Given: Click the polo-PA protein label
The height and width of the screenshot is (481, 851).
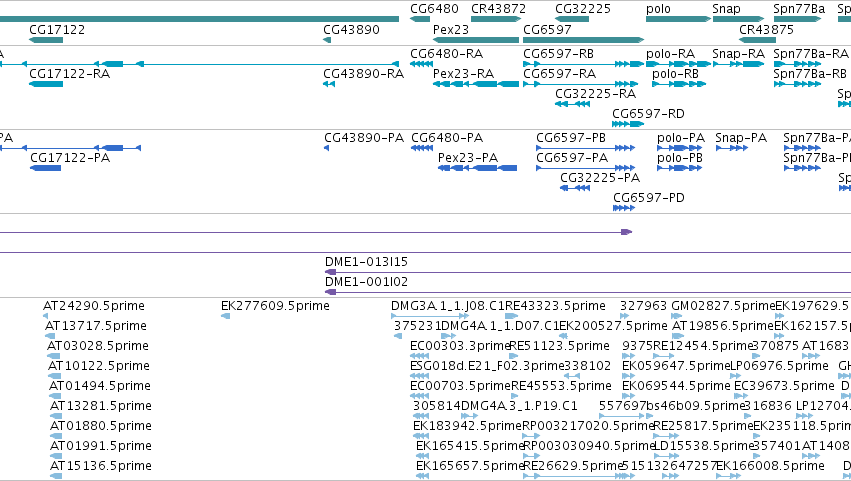Looking at the screenshot, I should click(681, 137).
